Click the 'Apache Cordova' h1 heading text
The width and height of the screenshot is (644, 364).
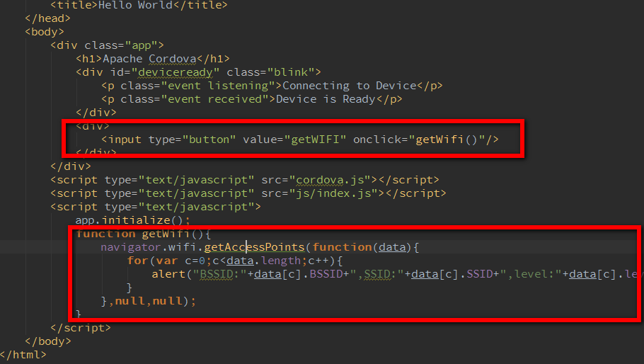point(149,59)
